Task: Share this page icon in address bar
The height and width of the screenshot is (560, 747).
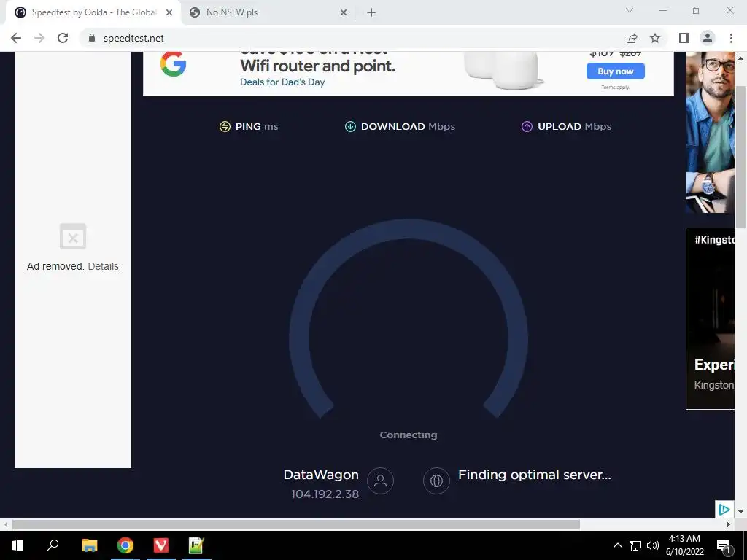Action: pos(632,38)
